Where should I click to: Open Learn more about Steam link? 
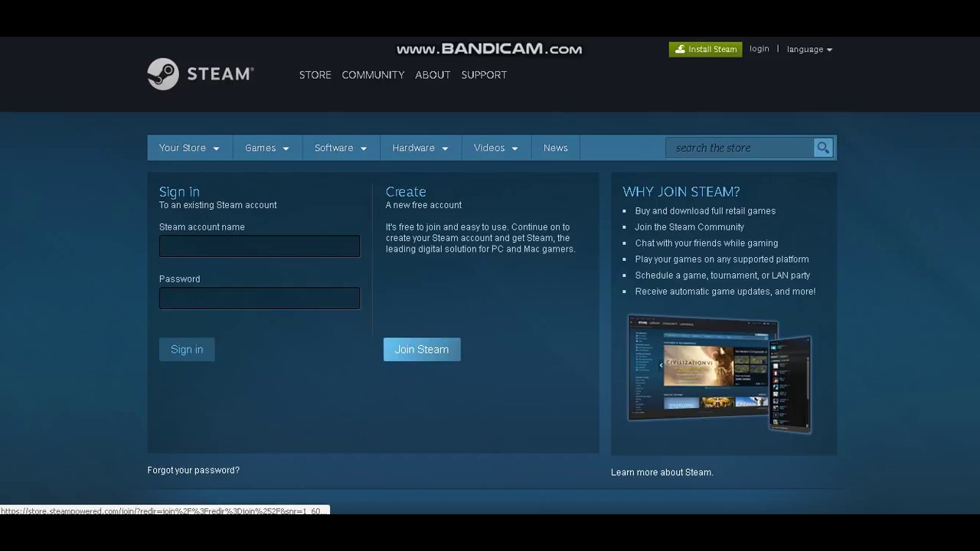pos(662,472)
